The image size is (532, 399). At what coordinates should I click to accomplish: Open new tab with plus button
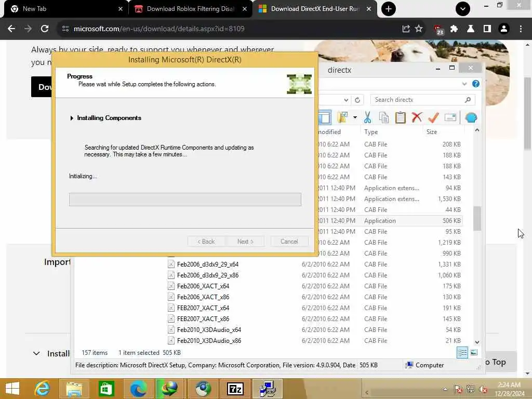pyautogui.click(x=389, y=9)
